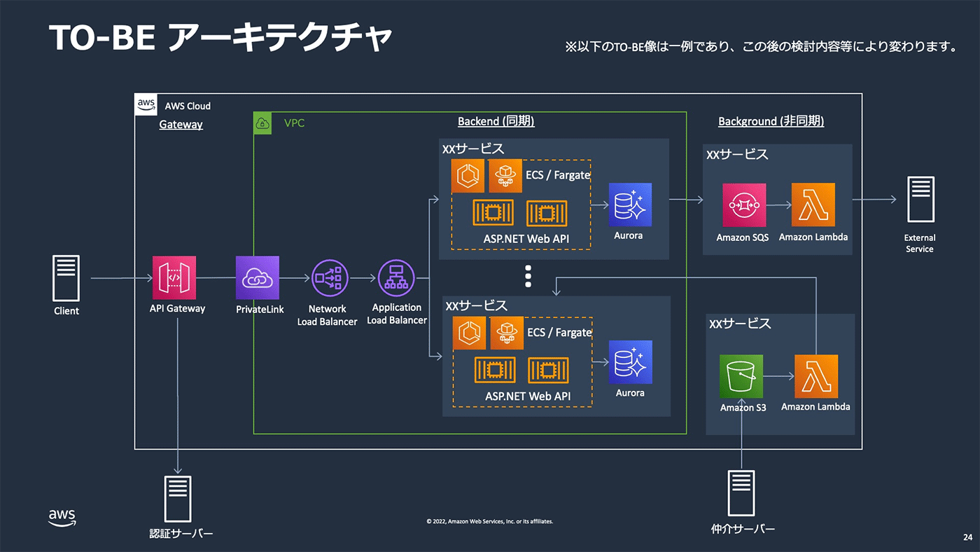Select the Amazon SQS icon
Image resolution: width=980 pixels, height=552 pixels.
pyautogui.click(x=745, y=205)
